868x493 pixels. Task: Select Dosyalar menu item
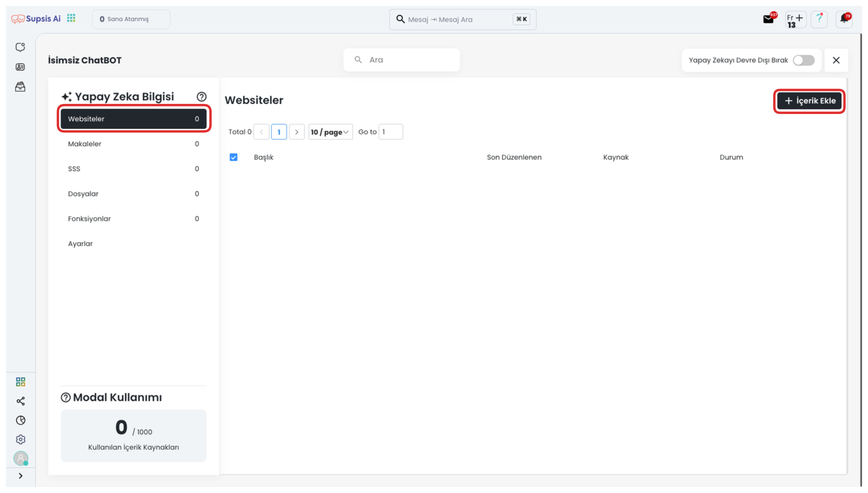134,194
